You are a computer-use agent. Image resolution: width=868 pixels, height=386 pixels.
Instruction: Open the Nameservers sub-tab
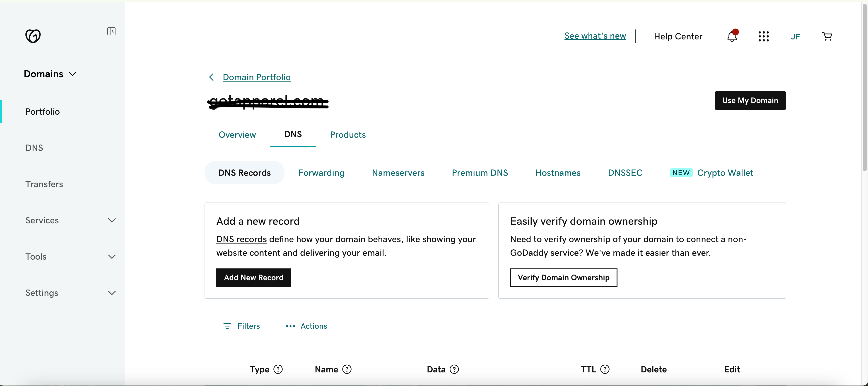(398, 173)
